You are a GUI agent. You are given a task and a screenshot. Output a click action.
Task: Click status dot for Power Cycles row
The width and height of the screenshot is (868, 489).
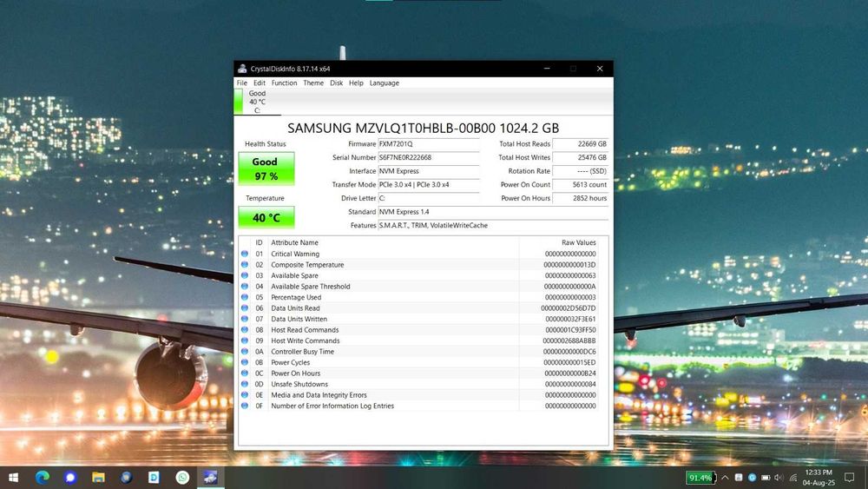click(245, 362)
